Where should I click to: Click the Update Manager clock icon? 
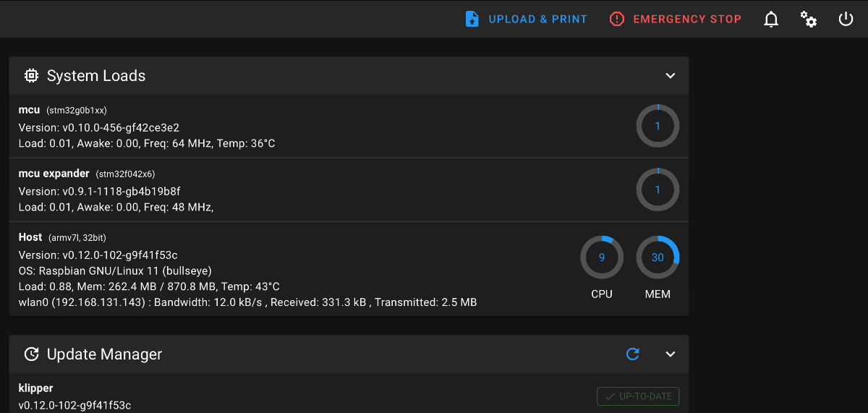pos(31,354)
